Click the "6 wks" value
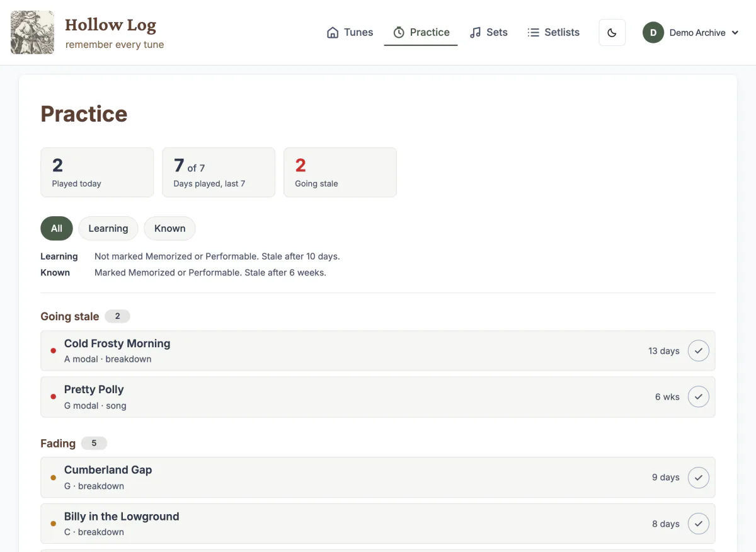This screenshot has height=552, width=756. (667, 397)
